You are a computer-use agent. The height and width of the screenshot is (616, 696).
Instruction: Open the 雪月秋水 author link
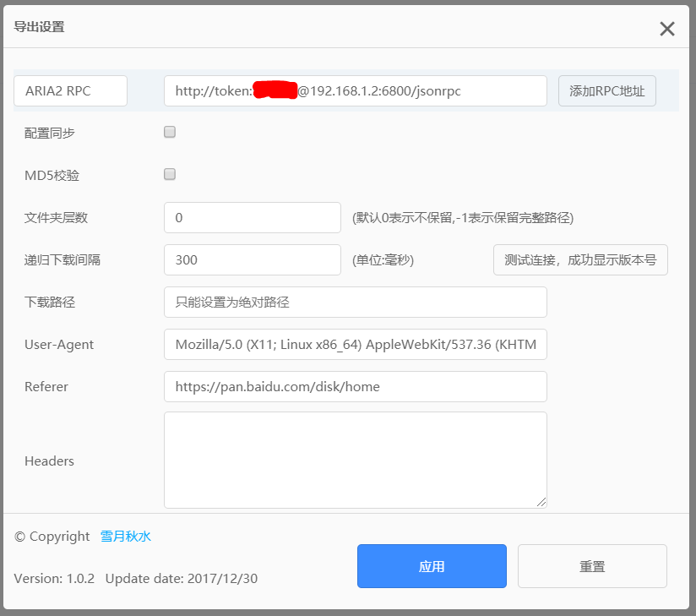tap(125, 537)
